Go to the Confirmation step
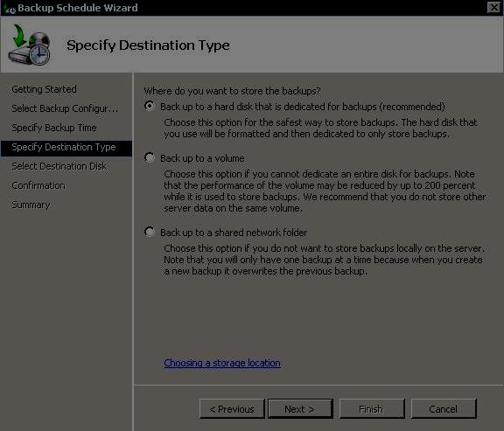Screen dimensions: 504x431 coord(38,185)
